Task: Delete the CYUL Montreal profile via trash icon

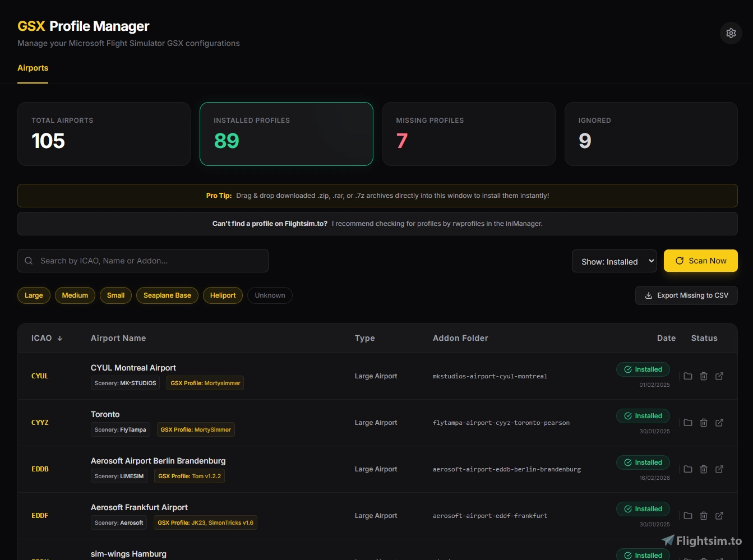Action: coord(703,376)
